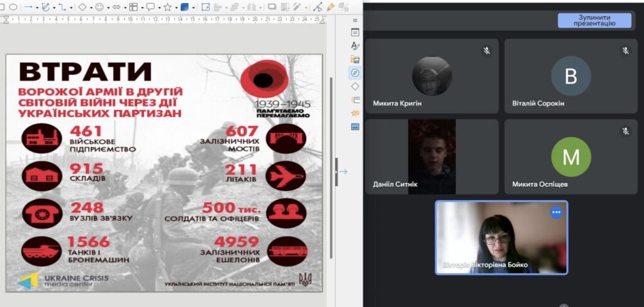
Task: Open the three-dot menu on the presenter's video
Action: click(x=556, y=213)
